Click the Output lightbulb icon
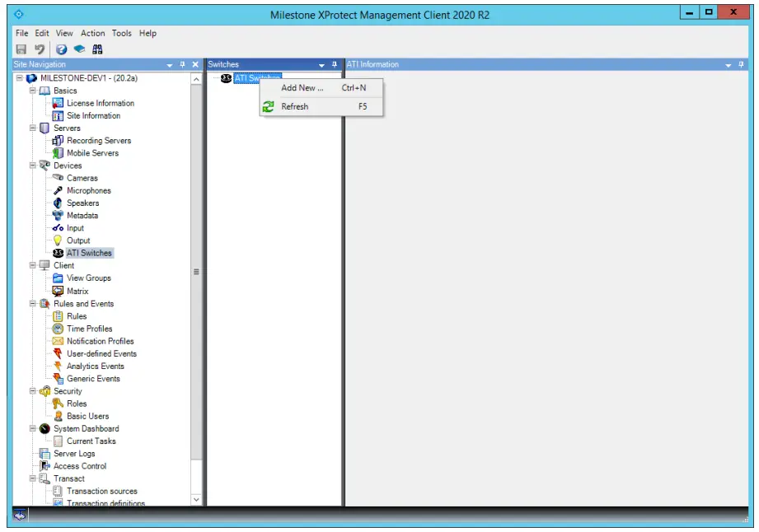 point(58,240)
